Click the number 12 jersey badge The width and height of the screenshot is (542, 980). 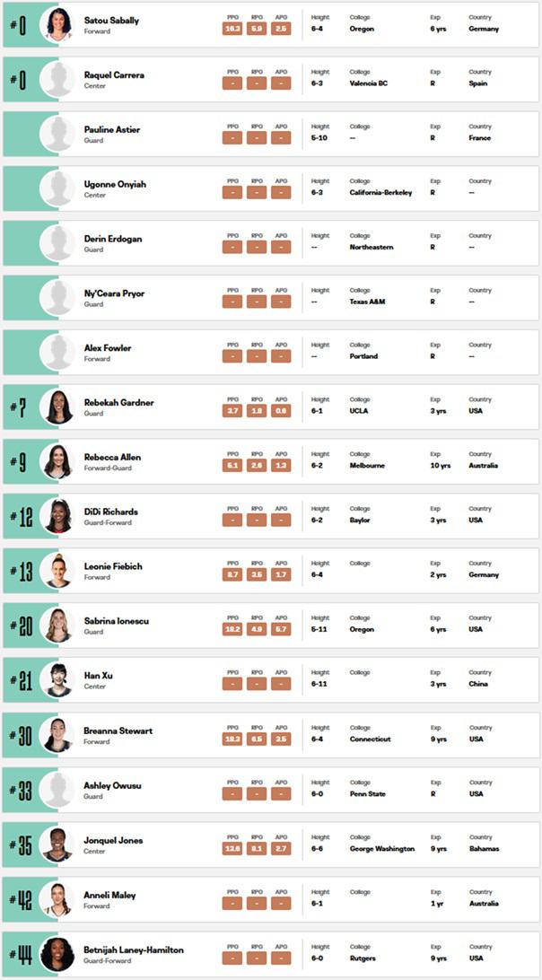pyautogui.click(x=22, y=516)
